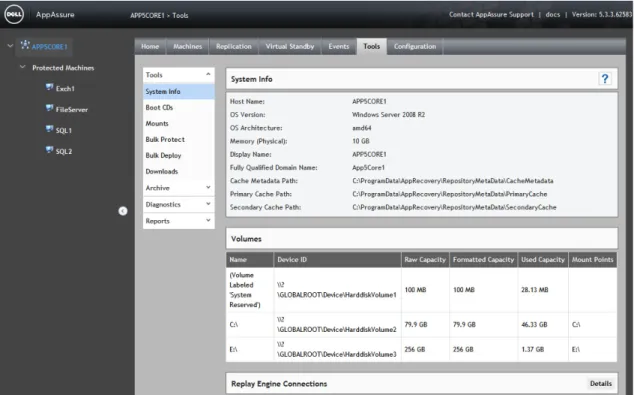Click the SQL2 machine icon
This screenshot has width=634, height=395.
(x=49, y=150)
